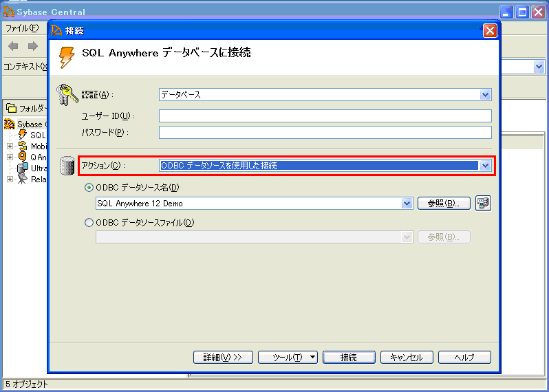Click the ユーザー ID input field
Viewport: 549px width, 392px height.
click(325, 116)
